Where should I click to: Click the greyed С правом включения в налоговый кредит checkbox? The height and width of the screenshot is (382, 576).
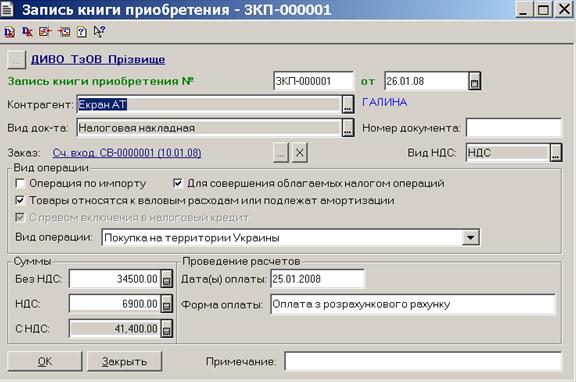coord(20,217)
